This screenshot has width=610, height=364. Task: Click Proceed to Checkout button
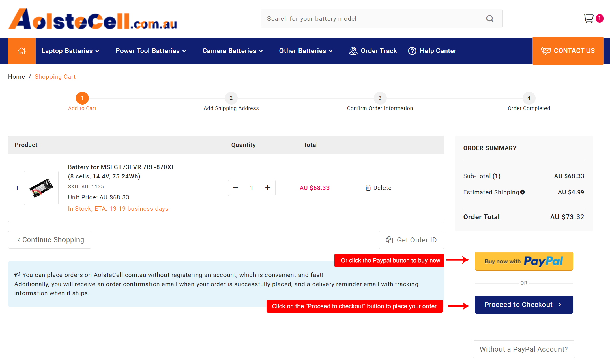pyautogui.click(x=524, y=305)
